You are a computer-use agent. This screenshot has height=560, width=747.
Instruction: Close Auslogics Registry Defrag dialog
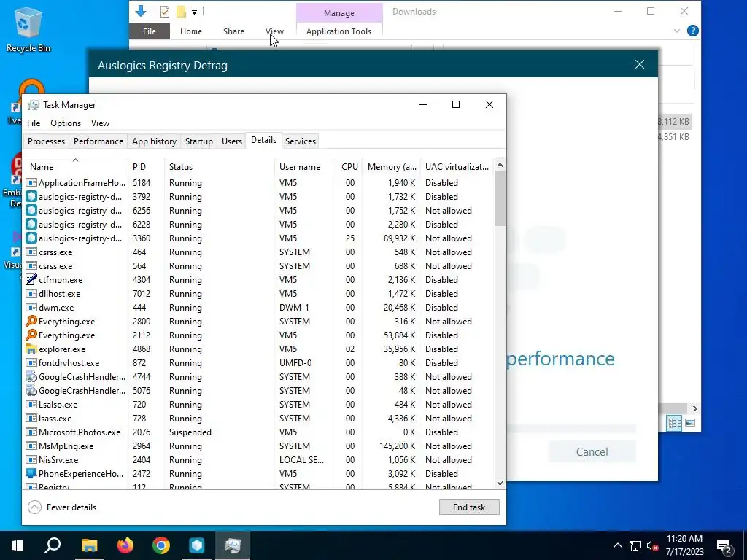tap(639, 64)
